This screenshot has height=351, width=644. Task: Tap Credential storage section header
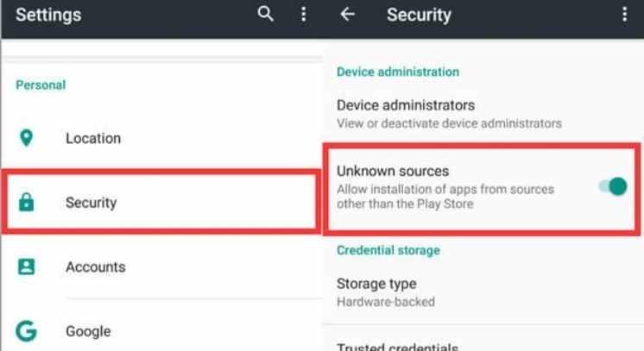[x=388, y=250]
